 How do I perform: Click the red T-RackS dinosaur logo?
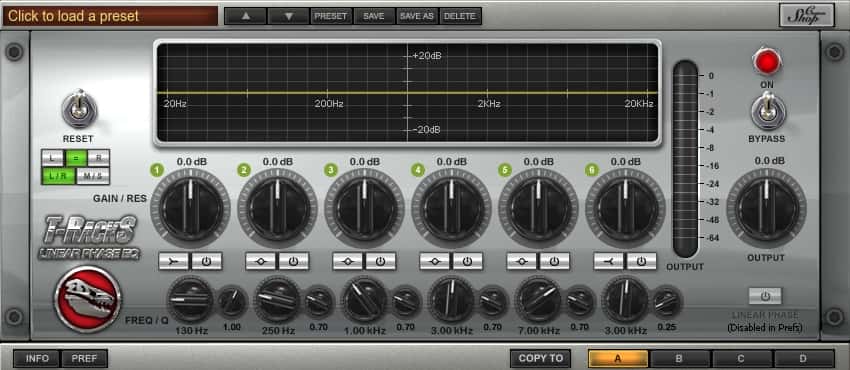click(88, 298)
